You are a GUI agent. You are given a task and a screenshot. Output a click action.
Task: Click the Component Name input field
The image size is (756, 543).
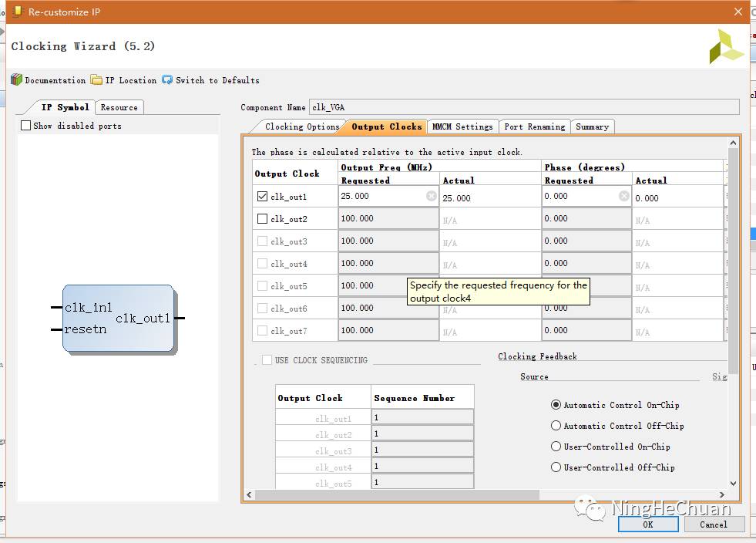click(524, 107)
